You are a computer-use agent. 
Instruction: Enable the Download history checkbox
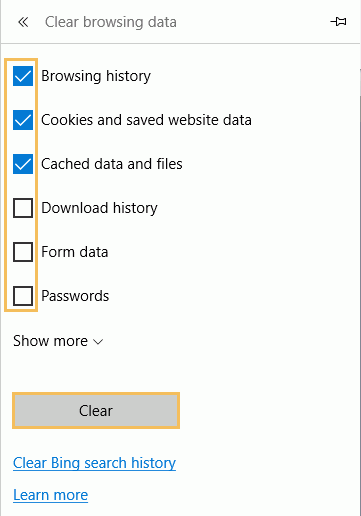click(23, 208)
